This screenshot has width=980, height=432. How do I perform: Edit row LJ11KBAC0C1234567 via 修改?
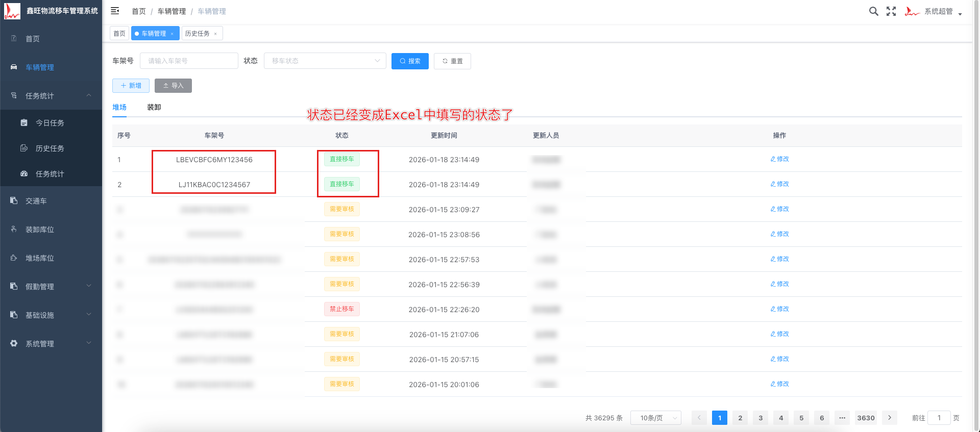(779, 184)
